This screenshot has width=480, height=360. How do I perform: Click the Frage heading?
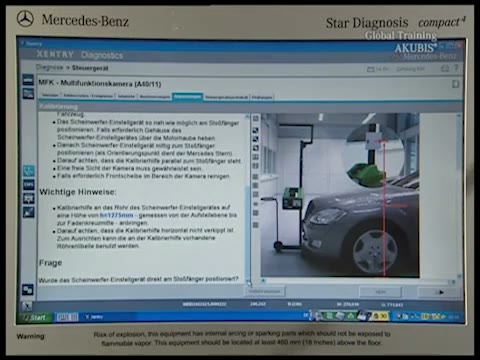pyautogui.click(x=51, y=263)
